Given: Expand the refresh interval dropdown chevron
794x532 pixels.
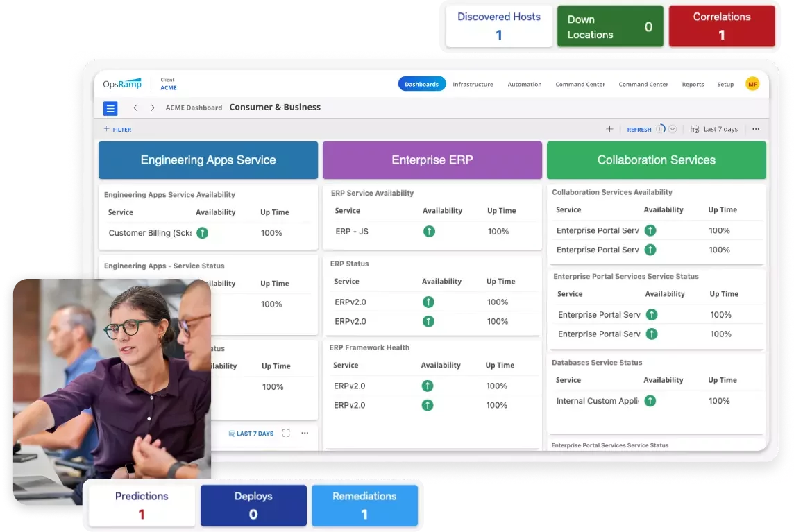Looking at the screenshot, I should point(673,129).
